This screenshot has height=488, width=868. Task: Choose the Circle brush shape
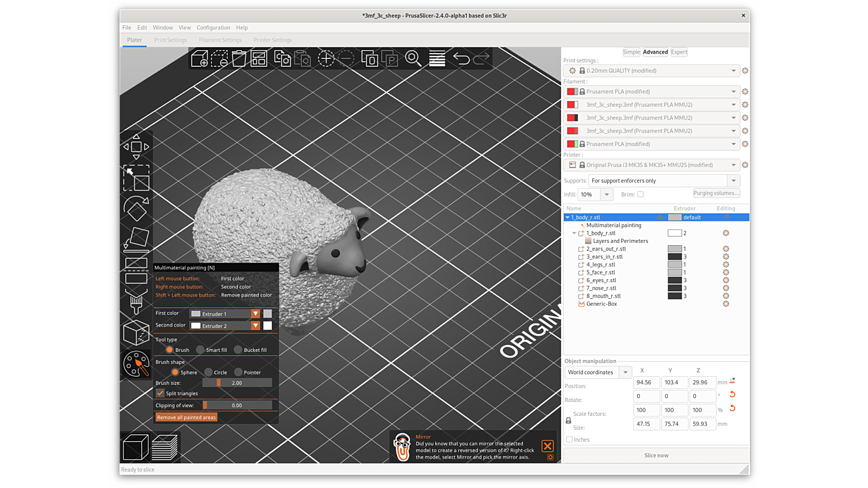click(208, 372)
